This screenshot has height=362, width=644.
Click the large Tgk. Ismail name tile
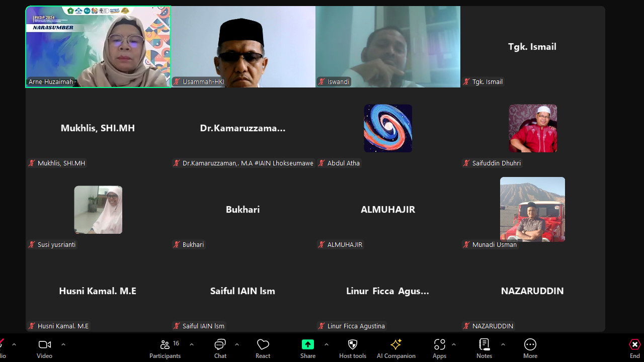532,47
